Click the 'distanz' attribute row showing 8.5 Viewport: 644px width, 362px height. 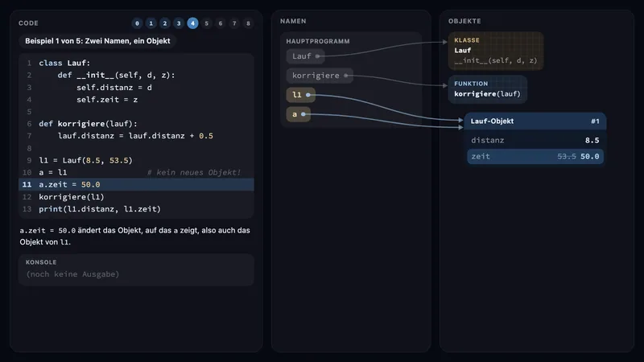pyautogui.click(x=535, y=140)
